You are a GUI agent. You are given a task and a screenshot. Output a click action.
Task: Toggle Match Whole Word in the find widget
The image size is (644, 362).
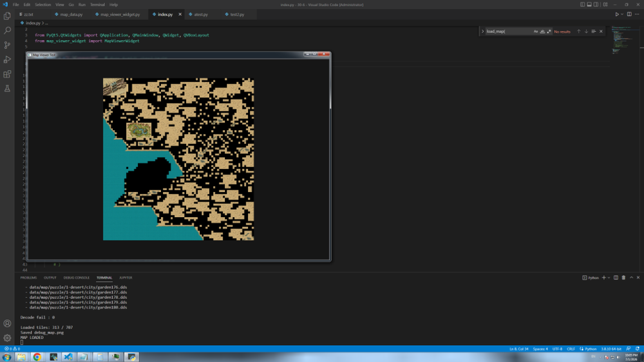tap(542, 32)
